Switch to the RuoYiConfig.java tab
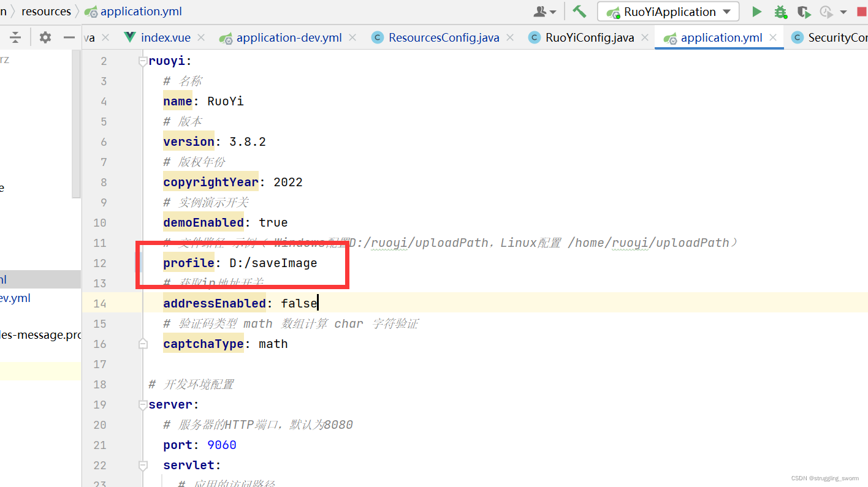The height and width of the screenshot is (487, 868). [x=590, y=37]
